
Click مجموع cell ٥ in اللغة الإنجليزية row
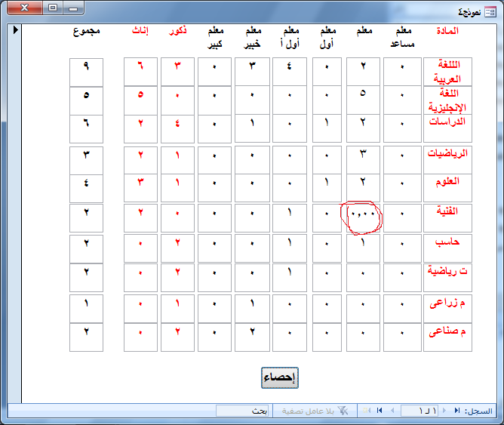pos(86,101)
